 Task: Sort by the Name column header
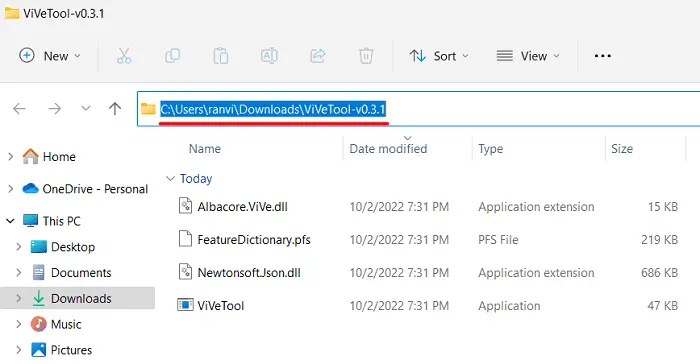205,148
